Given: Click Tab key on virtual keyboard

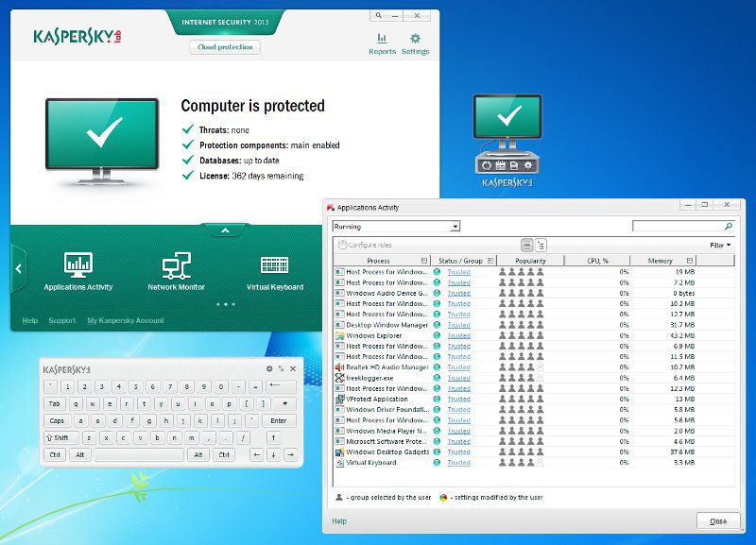Looking at the screenshot, I should click(x=55, y=404).
